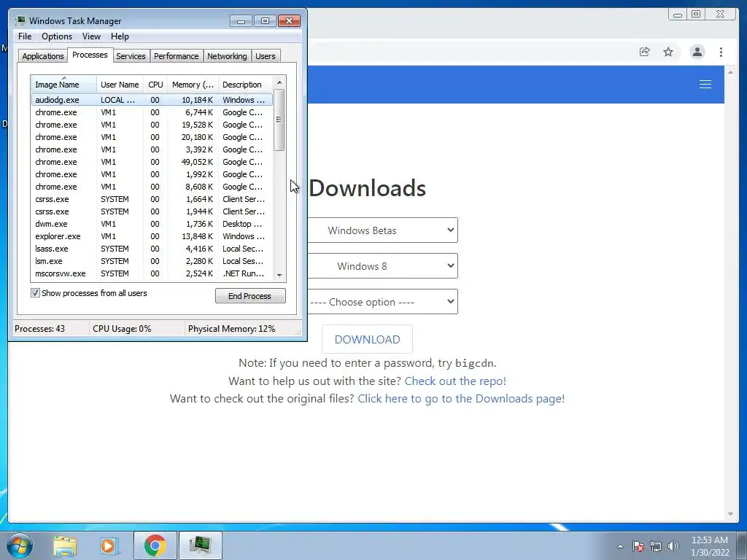Click the Show desktop button
Screen dimensions: 747x560
coord(743,546)
